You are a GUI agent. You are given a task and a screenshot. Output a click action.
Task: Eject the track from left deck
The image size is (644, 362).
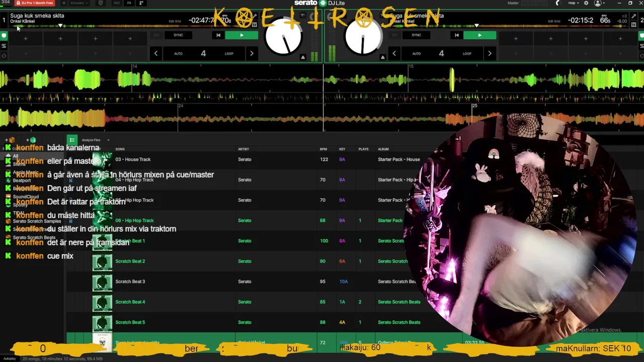pyautogui.click(x=303, y=57)
